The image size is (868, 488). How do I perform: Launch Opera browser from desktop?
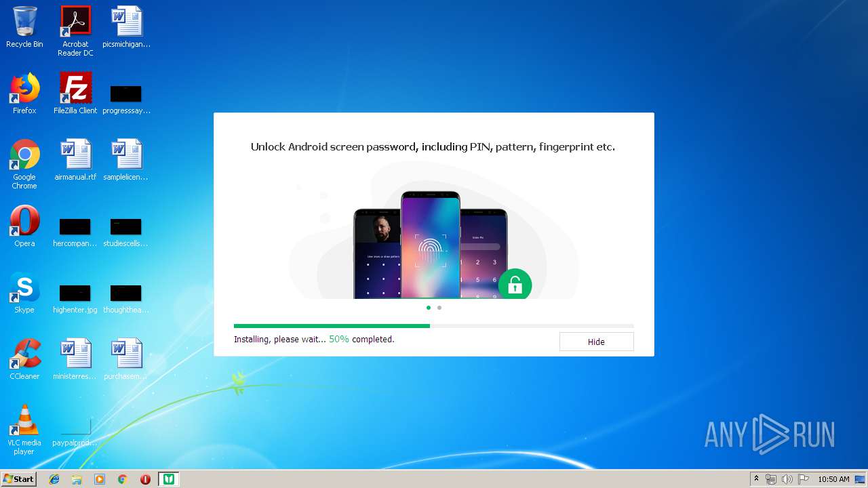[x=24, y=226]
